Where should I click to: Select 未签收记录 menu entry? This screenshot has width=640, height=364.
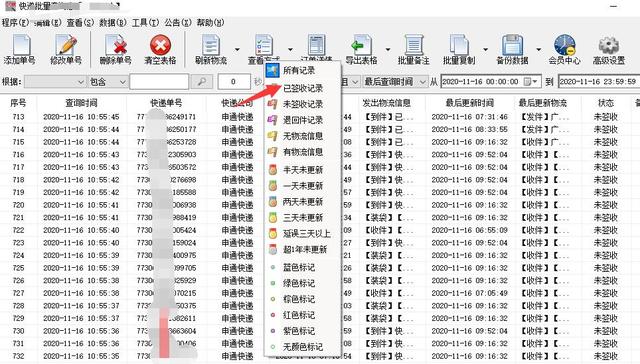click(x=302, y=104)
